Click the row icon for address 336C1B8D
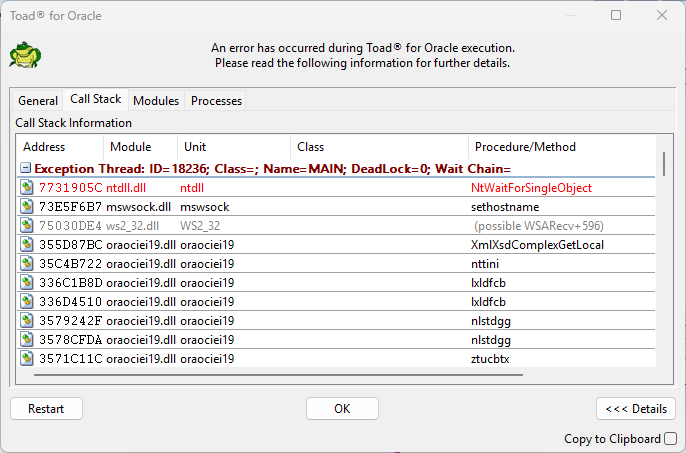 [27, 282]
